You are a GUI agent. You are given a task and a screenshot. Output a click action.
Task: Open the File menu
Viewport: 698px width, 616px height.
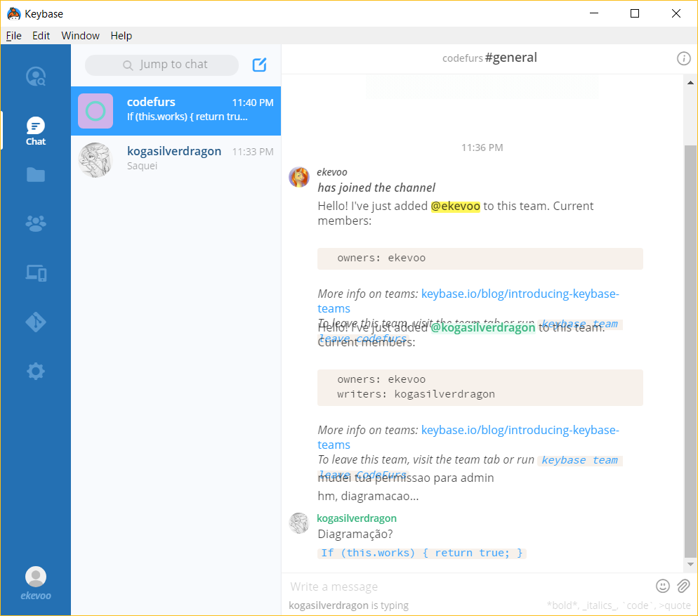[x=13, y=36]
